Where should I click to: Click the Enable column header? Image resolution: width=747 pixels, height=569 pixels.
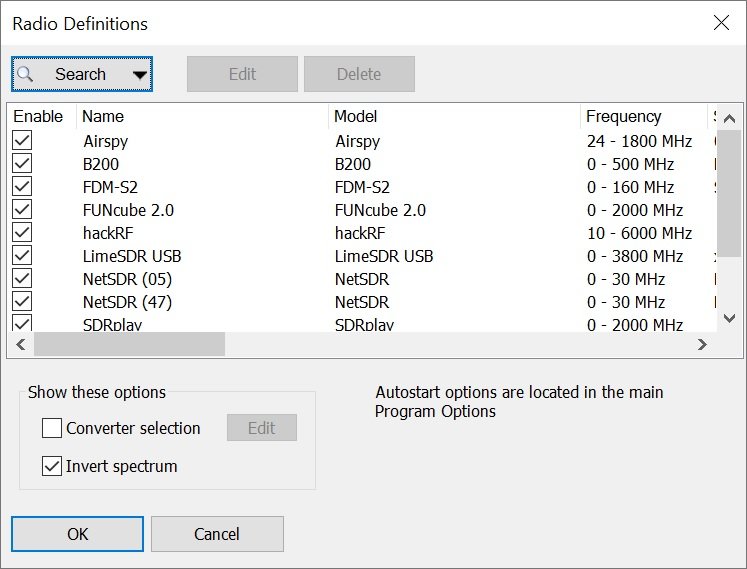click(41, 116)
